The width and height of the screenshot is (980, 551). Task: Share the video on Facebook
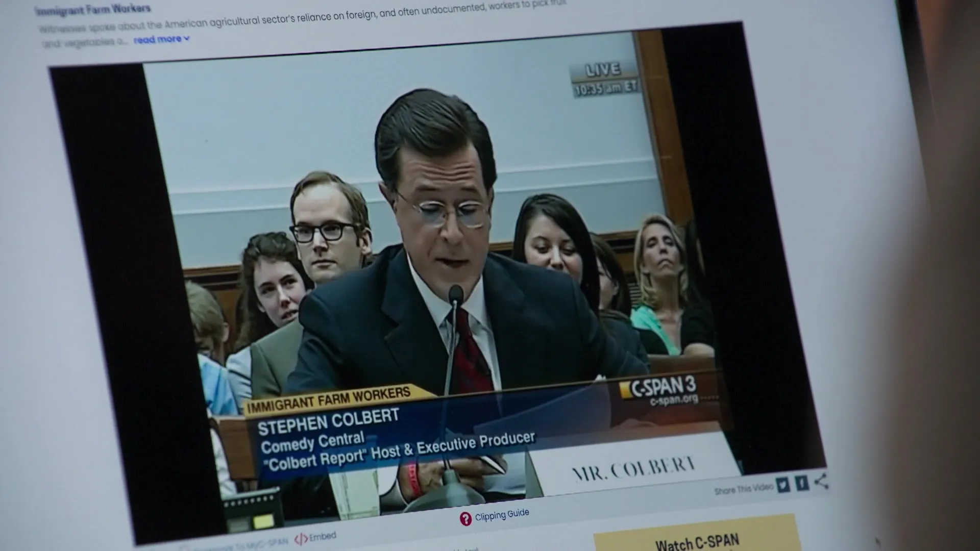(x=802, y=482)
